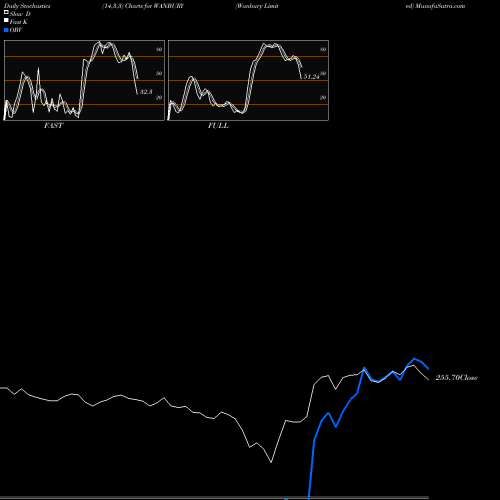
Task: Click the MunafaSutra.com watermark text
Action: (x=440, y=6)
